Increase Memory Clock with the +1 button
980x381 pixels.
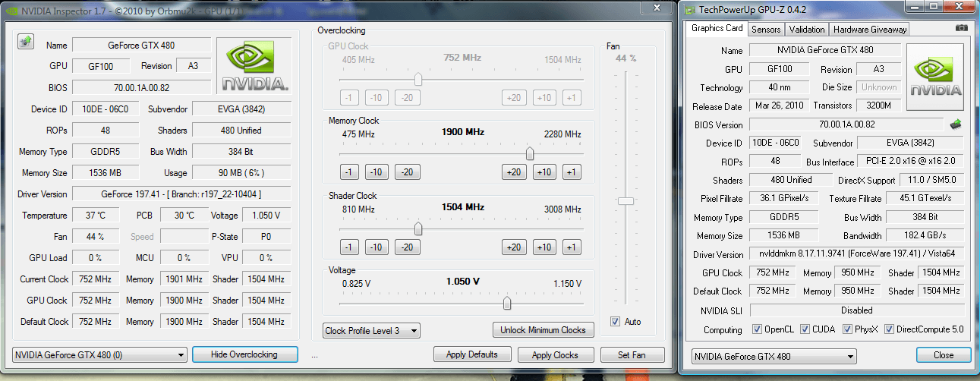pyautogui.click(x=572, y=172)
